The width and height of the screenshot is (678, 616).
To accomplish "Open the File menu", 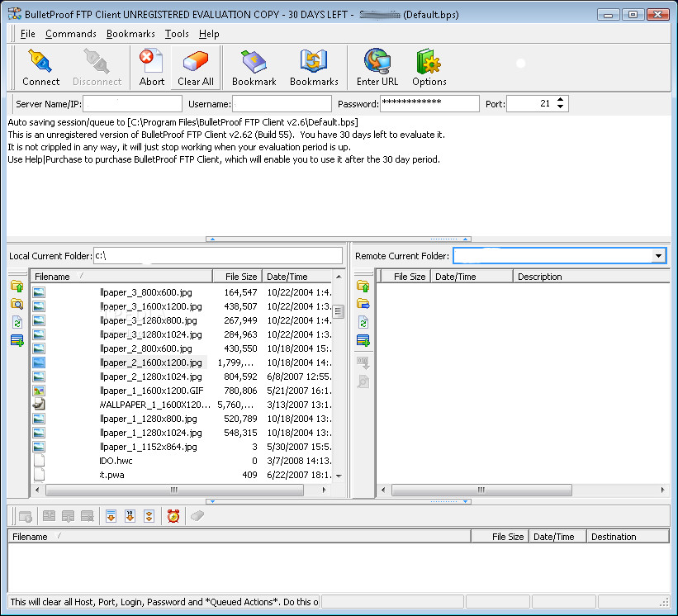I will (28, 34).
